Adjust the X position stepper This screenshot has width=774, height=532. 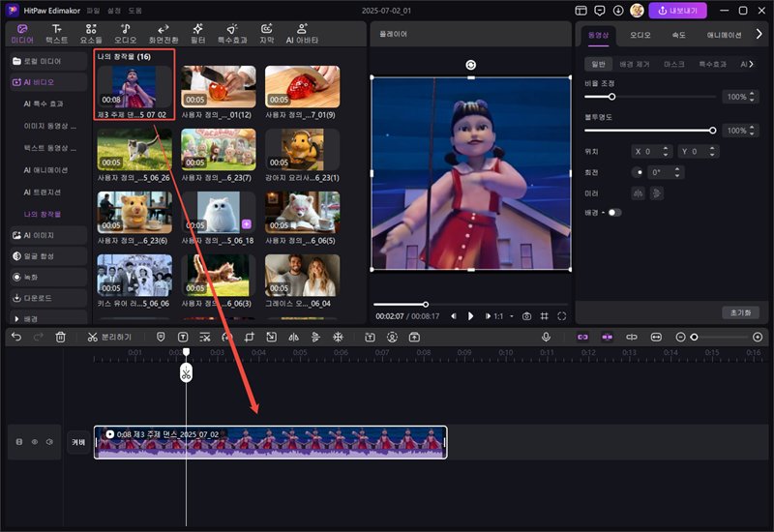[x=666, y=152]
